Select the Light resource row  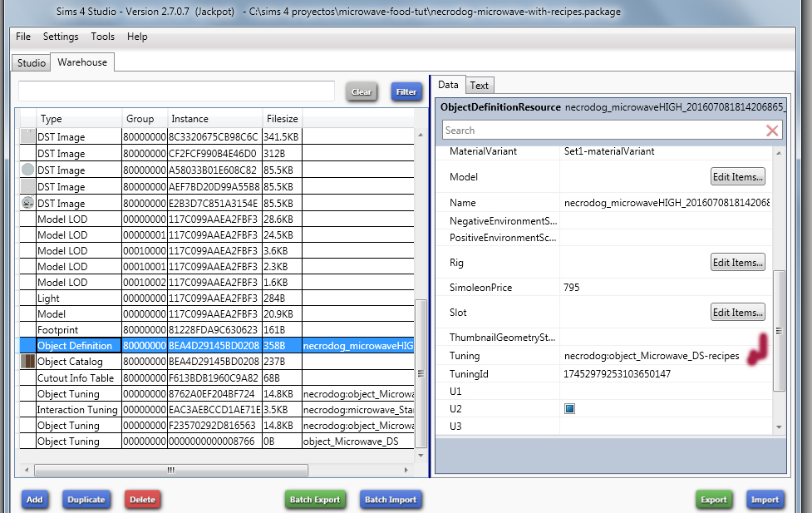point(217,298)
